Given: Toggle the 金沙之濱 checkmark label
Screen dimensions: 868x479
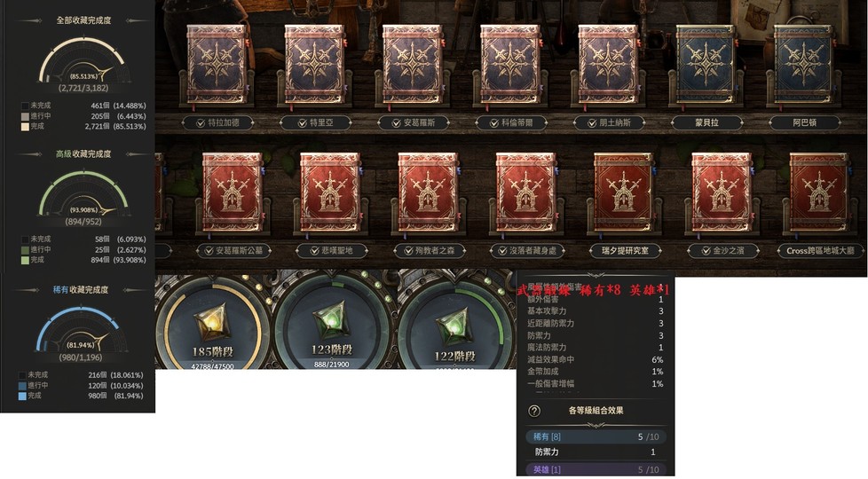Looking at the screenshot, I should pyautogui.click(x=722, y=250).
